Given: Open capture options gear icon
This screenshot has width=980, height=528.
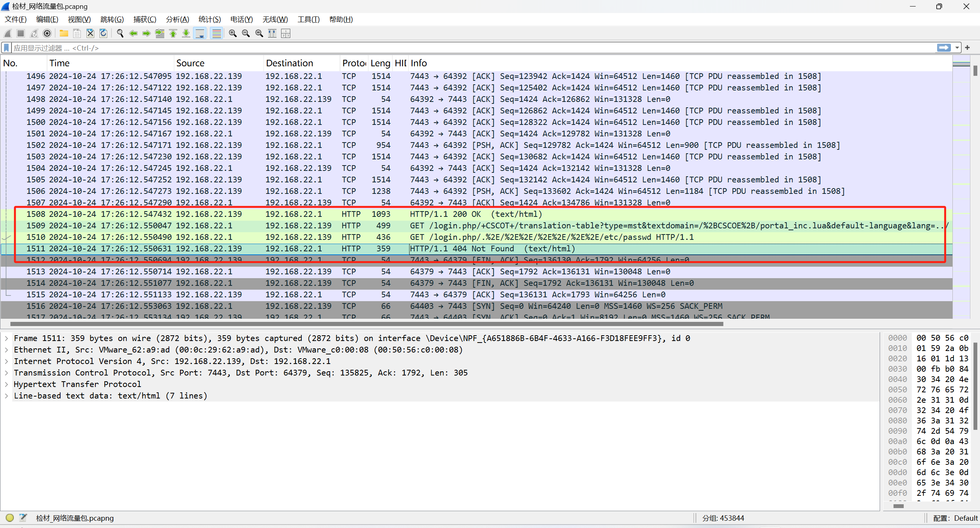Looking at the screenshot, I should (x=47, y=34).
